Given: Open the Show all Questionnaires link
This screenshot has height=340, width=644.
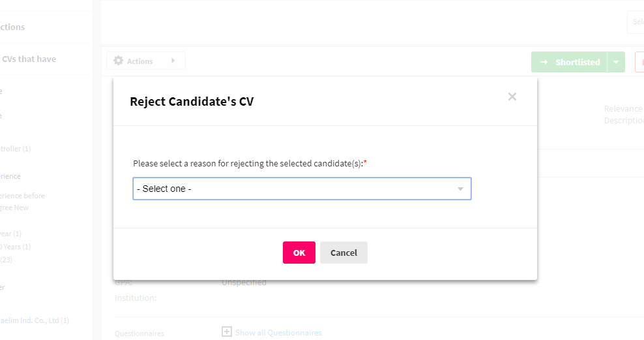Looking at the screenshot, I should point(278,333).
